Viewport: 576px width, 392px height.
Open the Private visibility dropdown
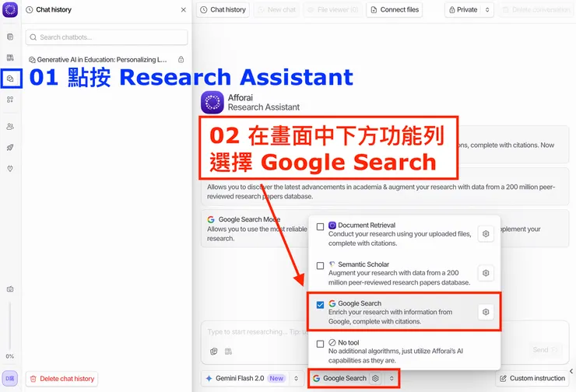(x=469, y=10)
